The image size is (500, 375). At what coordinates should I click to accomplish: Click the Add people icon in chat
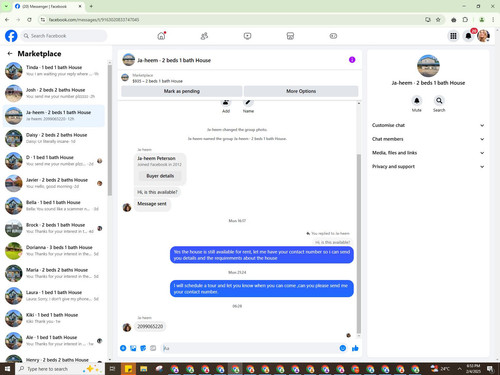pos(226,102)
